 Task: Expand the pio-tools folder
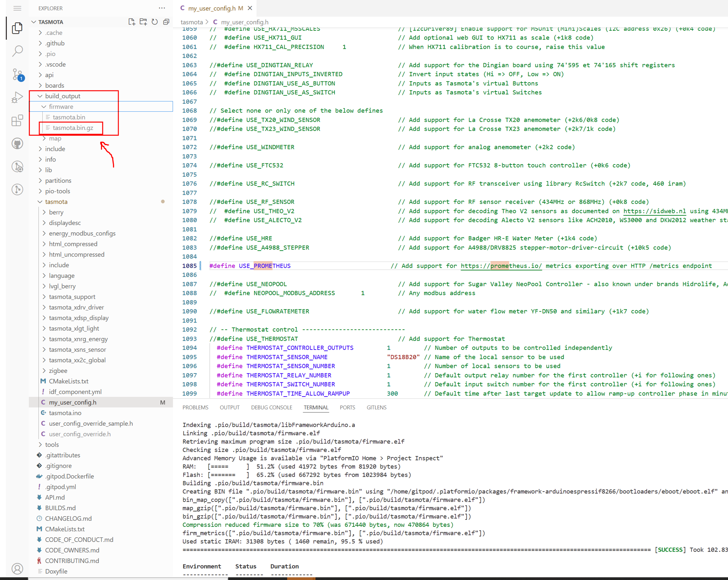coord(57,191)
